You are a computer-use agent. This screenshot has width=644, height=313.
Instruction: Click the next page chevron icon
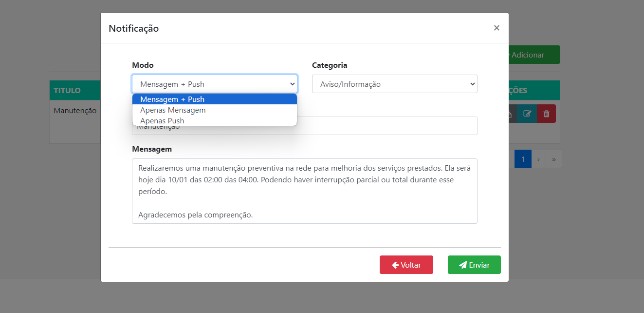[x=538, y=159]
